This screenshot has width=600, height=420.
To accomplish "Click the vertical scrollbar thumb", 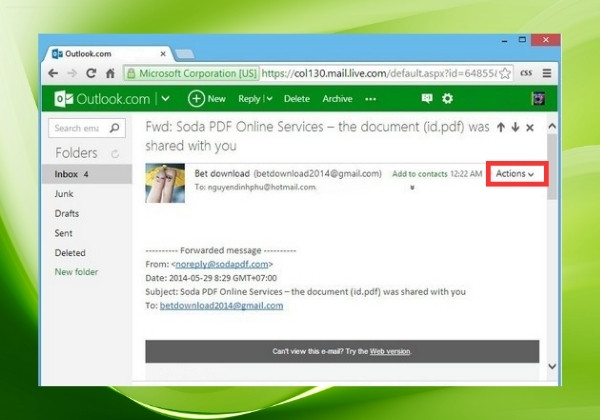I will (x=552, y=166).
